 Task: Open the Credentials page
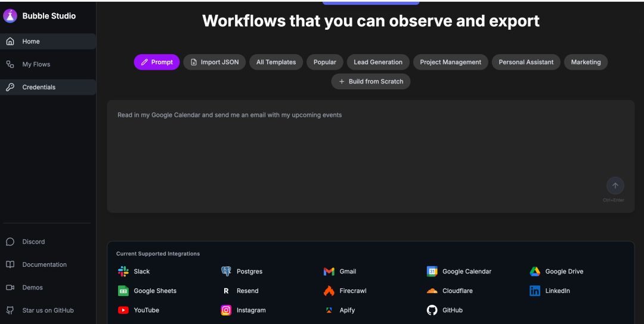(48, 87)
